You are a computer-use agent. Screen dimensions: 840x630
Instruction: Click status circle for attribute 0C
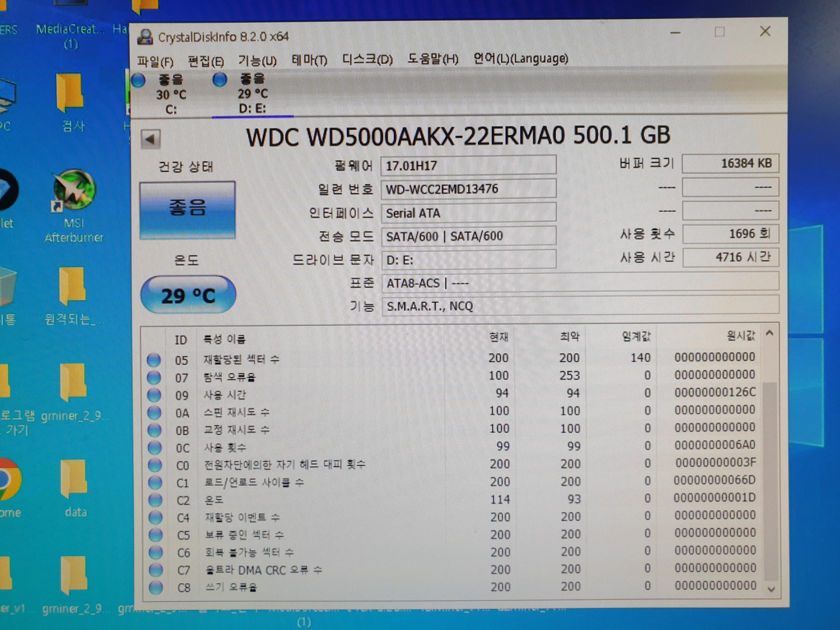(x=155, y=448)
